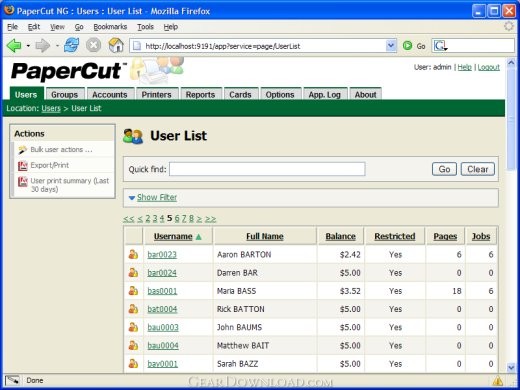520x390 pixels.
Task: Click the user icon for bat0004
Action: [x=133, y=309]
